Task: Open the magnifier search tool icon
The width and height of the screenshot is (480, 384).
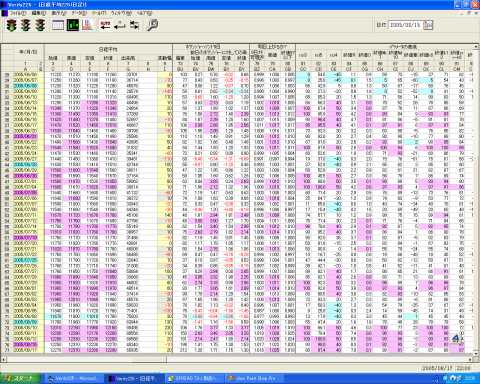Action: point(153,25)
